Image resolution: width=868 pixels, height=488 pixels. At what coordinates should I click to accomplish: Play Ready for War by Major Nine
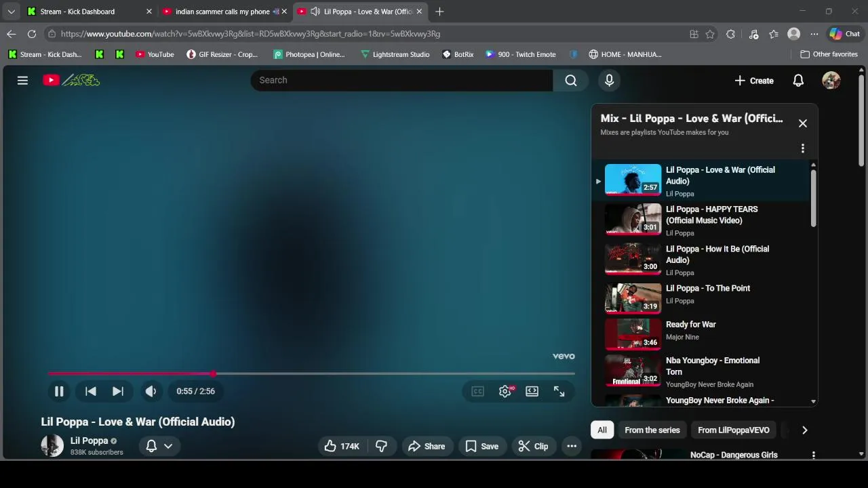[x=701, y=333]
